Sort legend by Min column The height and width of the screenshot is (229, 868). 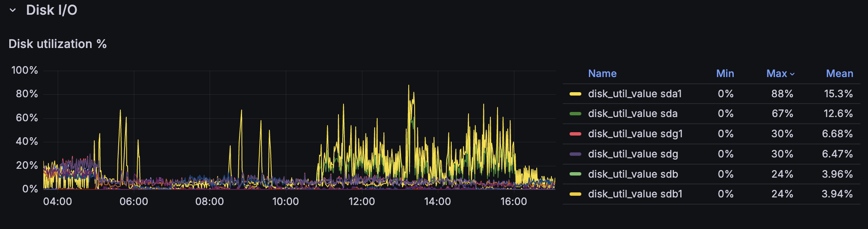725,74
